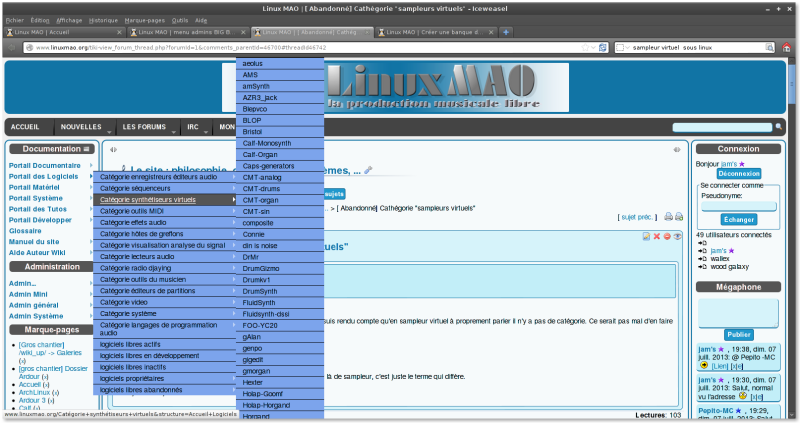Click the Échanger button
The height and width of the screenshot is (423, 800).
point(739,219)
